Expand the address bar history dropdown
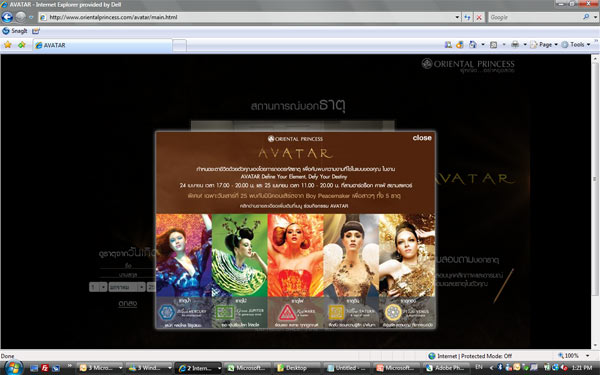The width and height of the screenshot is (600, 375). tap(457, 17)
